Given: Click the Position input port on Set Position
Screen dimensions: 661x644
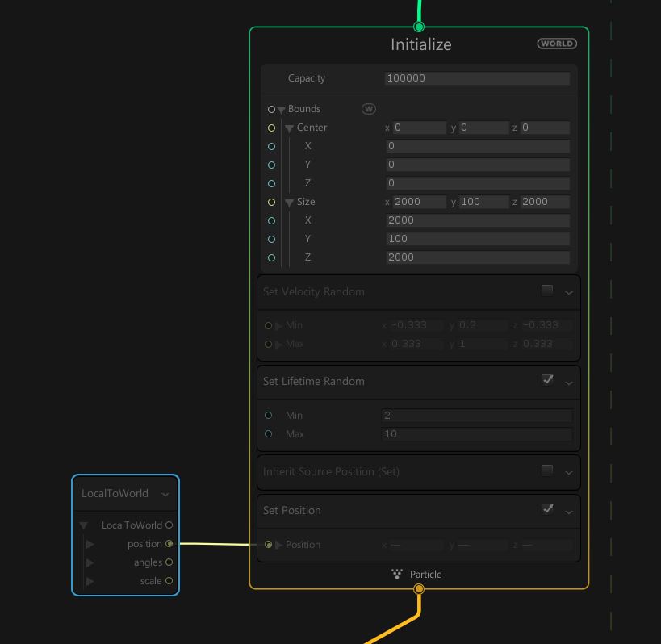Looking at the screenshot, I should (x=269, y=545).
